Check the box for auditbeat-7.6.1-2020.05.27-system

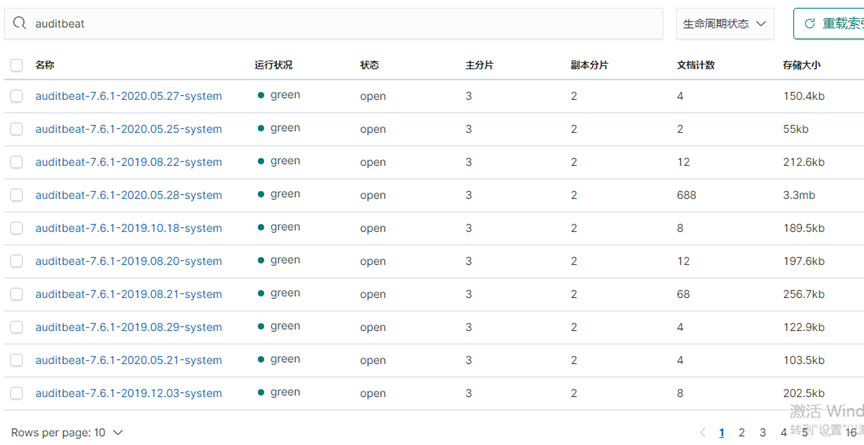pyautogui.click(x=17, y=96)
